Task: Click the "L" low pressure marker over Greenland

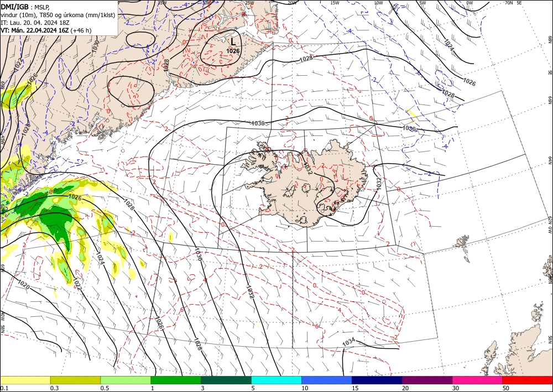Action: coord(233,41)
